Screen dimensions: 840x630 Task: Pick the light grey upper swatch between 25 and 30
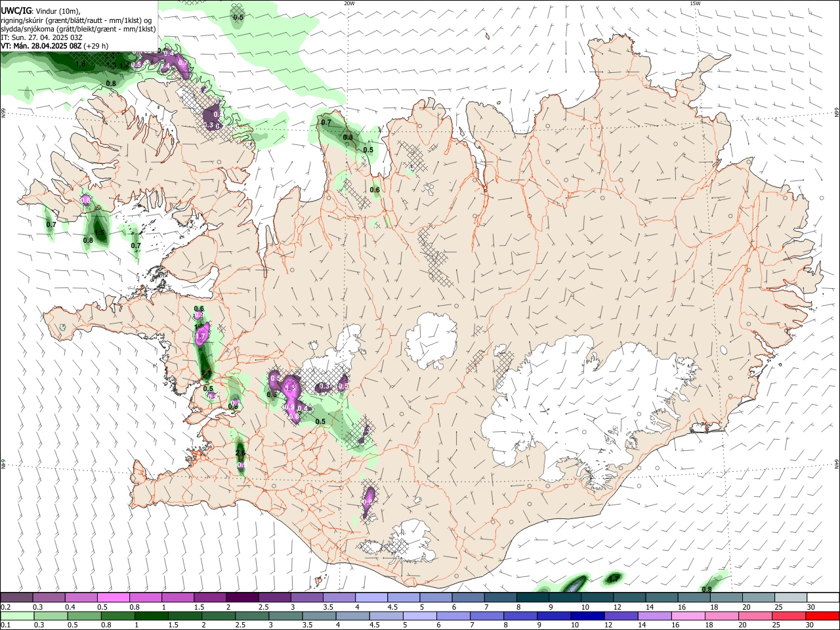(789, 597)
